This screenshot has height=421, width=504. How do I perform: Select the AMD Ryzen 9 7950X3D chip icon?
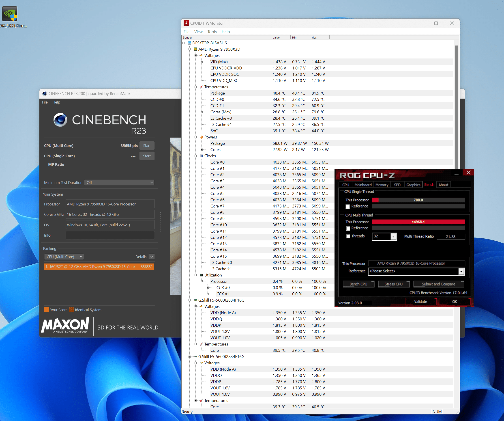195,49
